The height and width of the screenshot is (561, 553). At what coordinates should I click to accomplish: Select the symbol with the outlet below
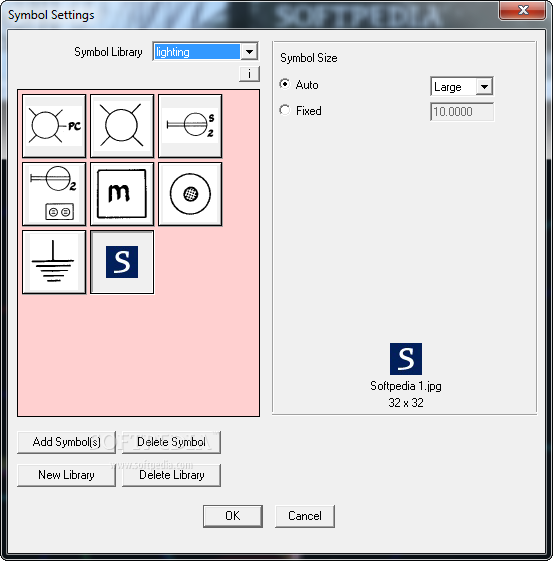pos(54,194)
